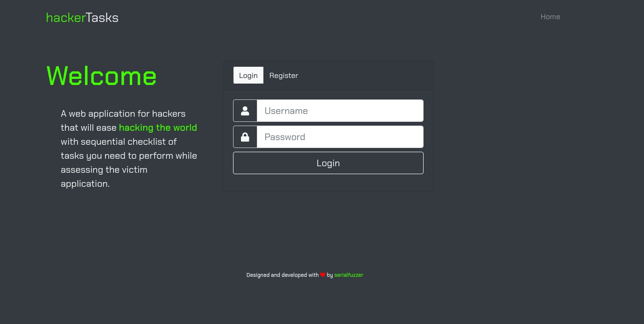644x324 pixels.
Task: Click inside the Username input field
Action: (340, 111)
